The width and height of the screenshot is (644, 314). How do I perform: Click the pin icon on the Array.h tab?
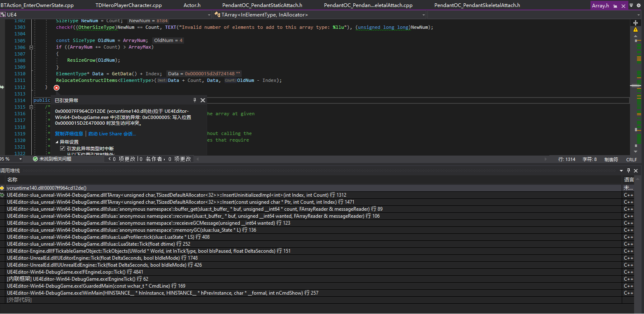[x=616, y=5]
